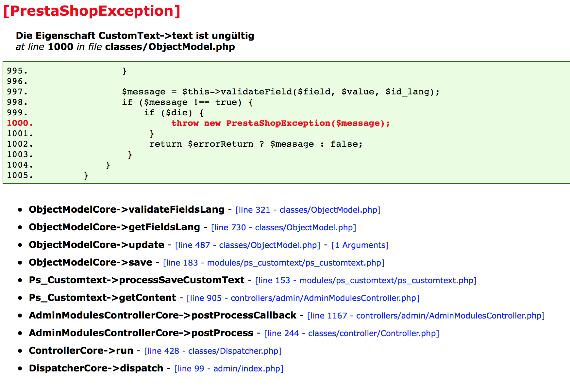Click the "return $errorReturn ? $message : false;" line
Screen dimensions: 570x392
pyautogui.click(x=256, y=144)
